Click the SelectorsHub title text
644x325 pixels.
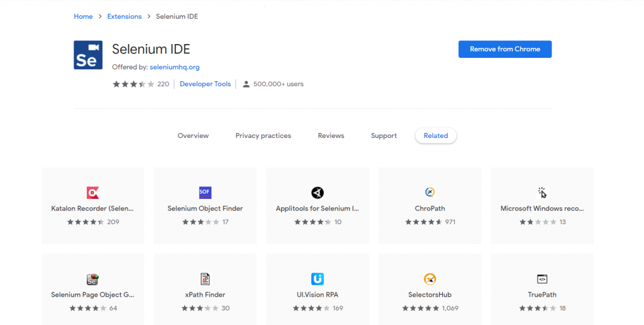430,295
